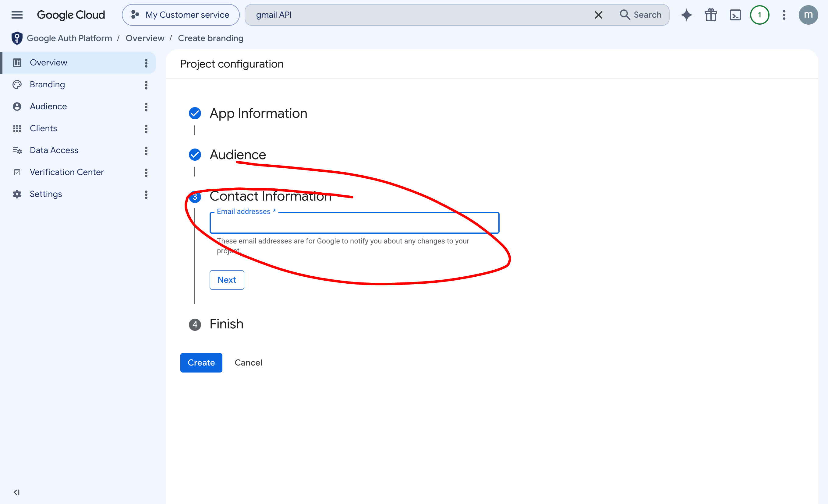
Task: Select Branding in the sidebar
Action: pos(78,85)
